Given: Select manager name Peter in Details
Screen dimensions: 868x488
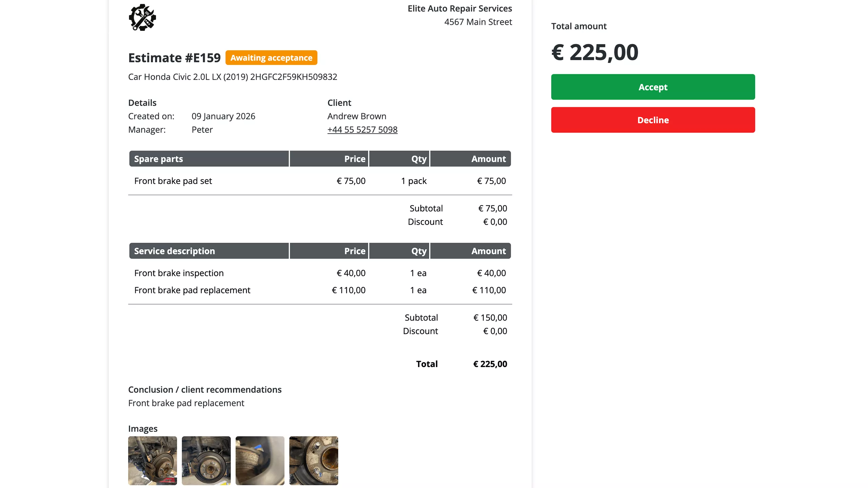Looking at the screenshot, I should [202, 129].
